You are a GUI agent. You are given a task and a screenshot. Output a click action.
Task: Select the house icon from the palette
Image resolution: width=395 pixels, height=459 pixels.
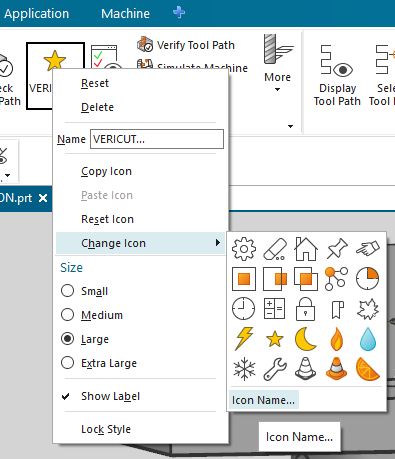(x=306, y=249)
